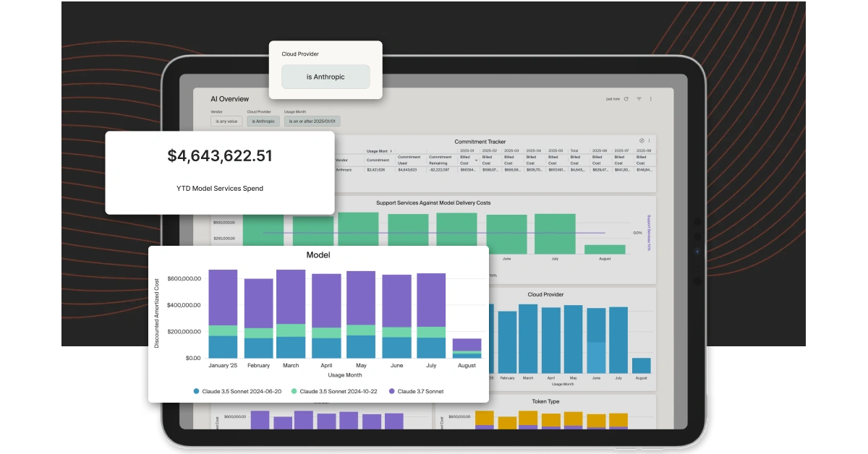Hide the Claude 3.5 Sonnet 2024-06-20 series
This screenshot has height=454, width=868.
point(195,391)
